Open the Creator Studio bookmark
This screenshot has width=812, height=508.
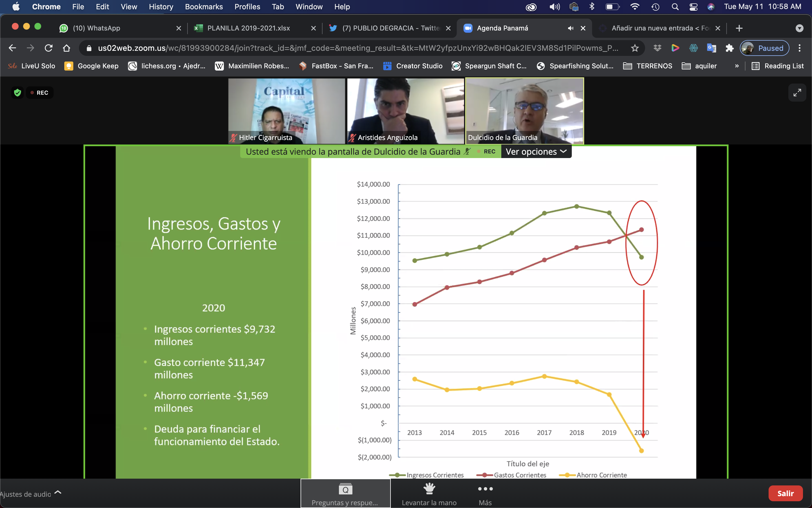click(413, 66)
